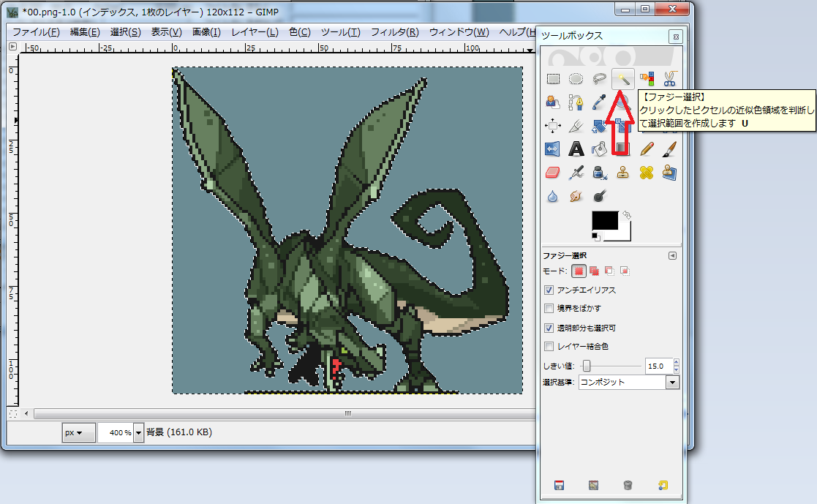Image resolution: width=817 pixels, height=504 pixels.
Task: Choose the Fuzzy Select magic wand tool
Action: [x=622, y=78]
